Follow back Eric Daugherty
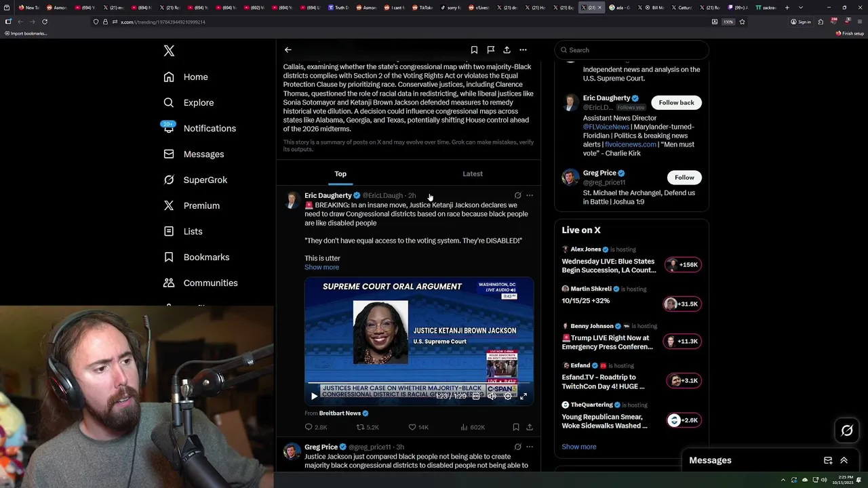The height and width of the screenshot is (488, 868). (x=676, y=102)
